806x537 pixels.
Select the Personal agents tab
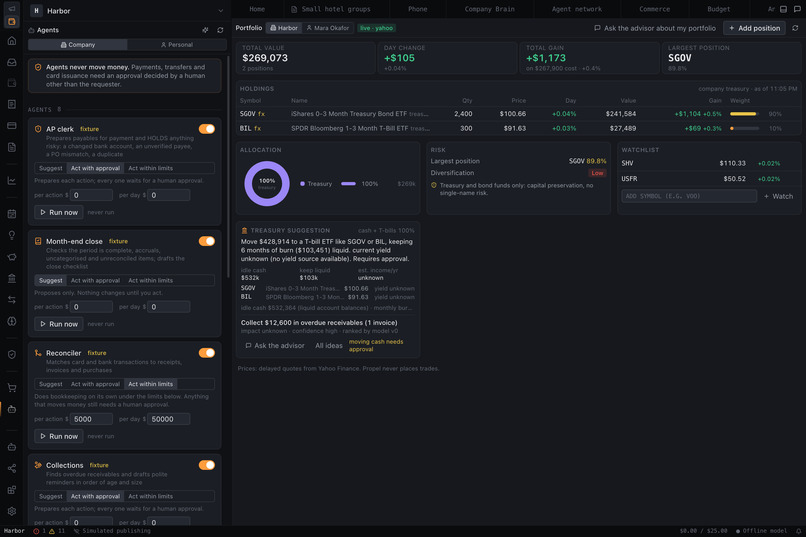point(177,45)
